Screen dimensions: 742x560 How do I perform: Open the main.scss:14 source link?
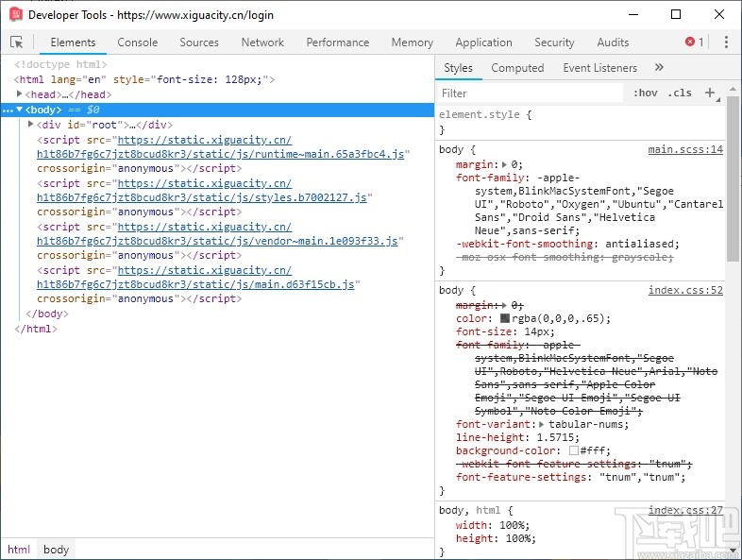(684, 150)
